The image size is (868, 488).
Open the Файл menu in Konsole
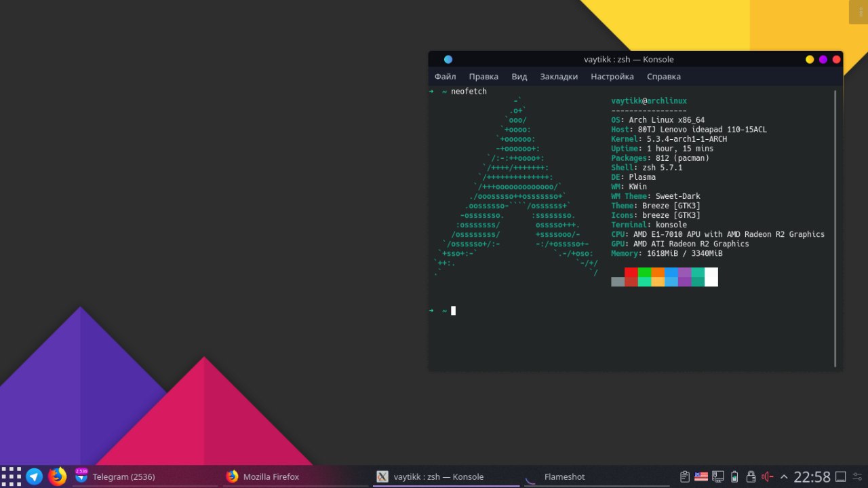(x=445, y=77)
